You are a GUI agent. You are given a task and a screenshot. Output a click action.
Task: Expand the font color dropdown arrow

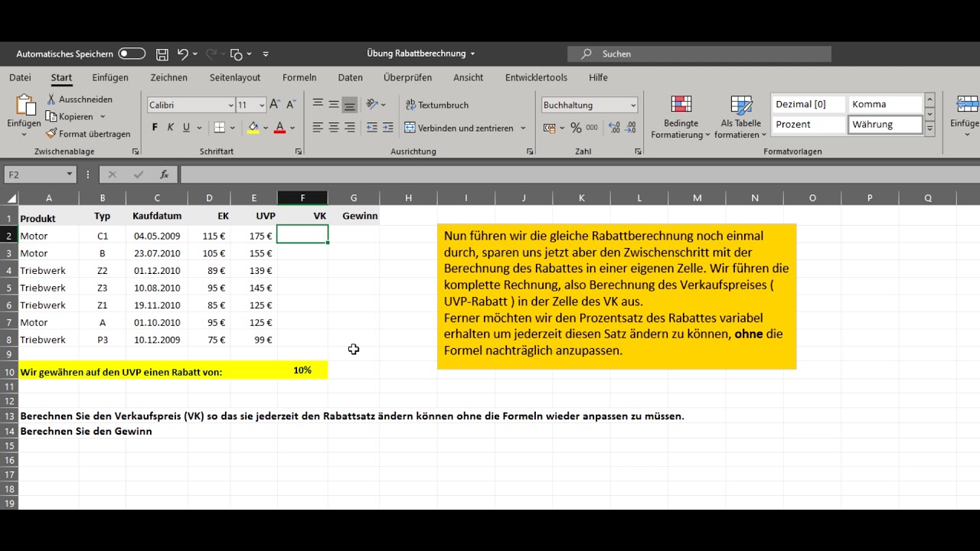point(292,128)
